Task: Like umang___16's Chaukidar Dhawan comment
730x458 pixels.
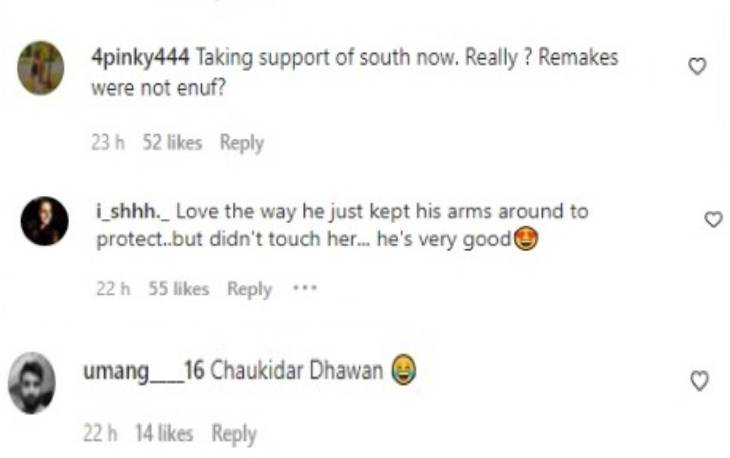Action: (x=699, y=380)
